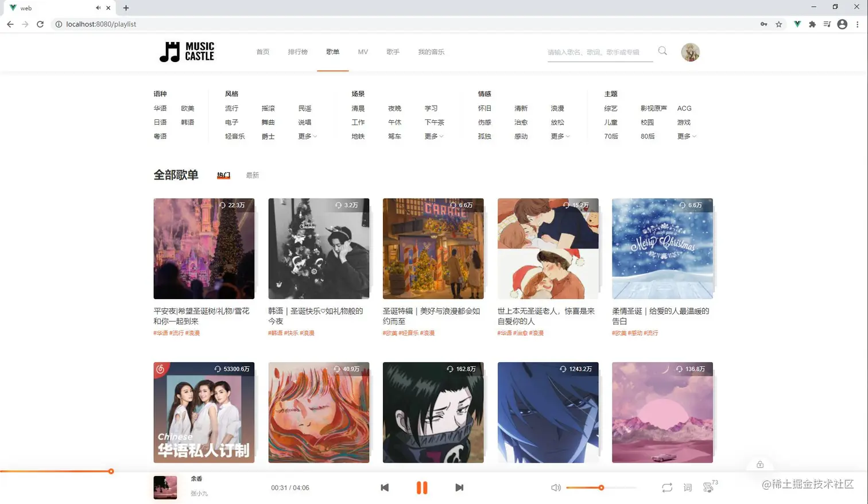Open the Chrome three-dot menu

tap(858, 24)
